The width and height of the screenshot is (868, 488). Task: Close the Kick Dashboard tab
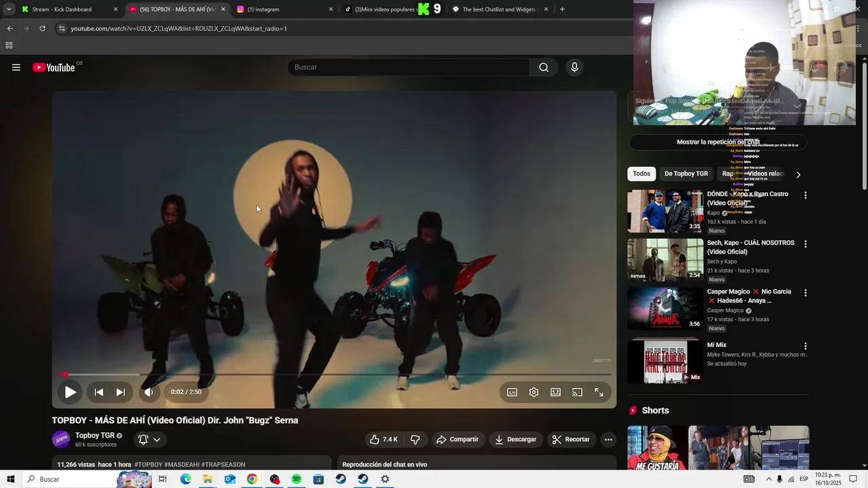(x=115, y=9)
